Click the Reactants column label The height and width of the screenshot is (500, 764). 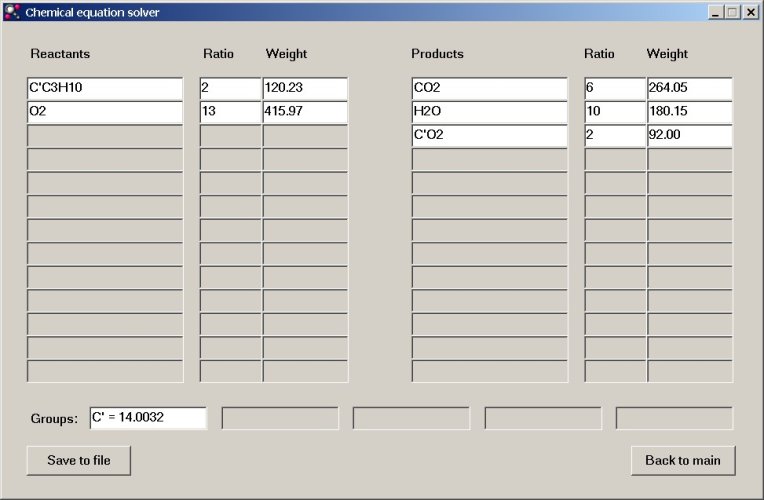pos(60,54)
